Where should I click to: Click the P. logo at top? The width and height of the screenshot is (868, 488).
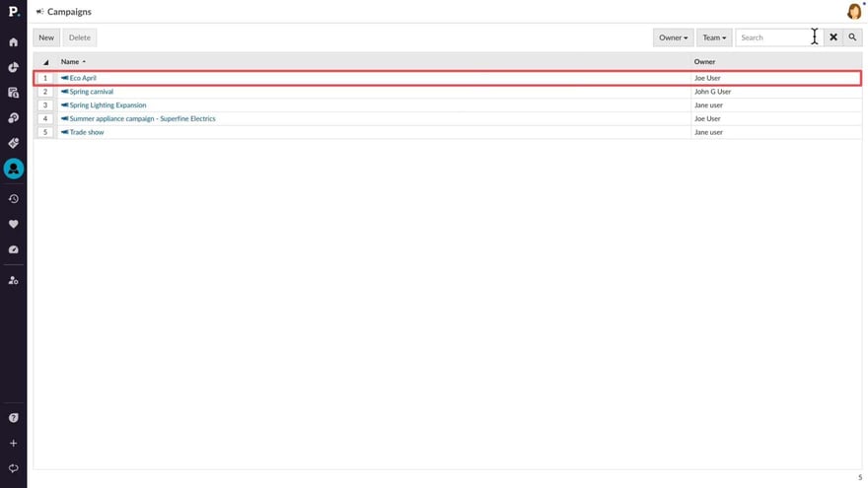(x=13, y=11)
